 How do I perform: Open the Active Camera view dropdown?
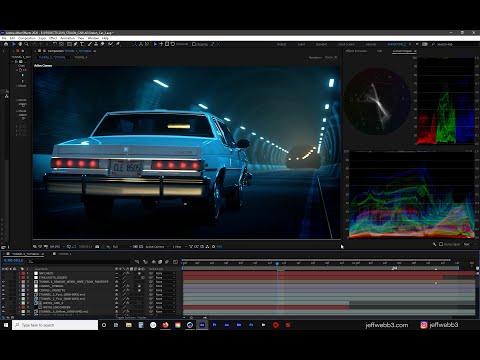tap(157, 247)
